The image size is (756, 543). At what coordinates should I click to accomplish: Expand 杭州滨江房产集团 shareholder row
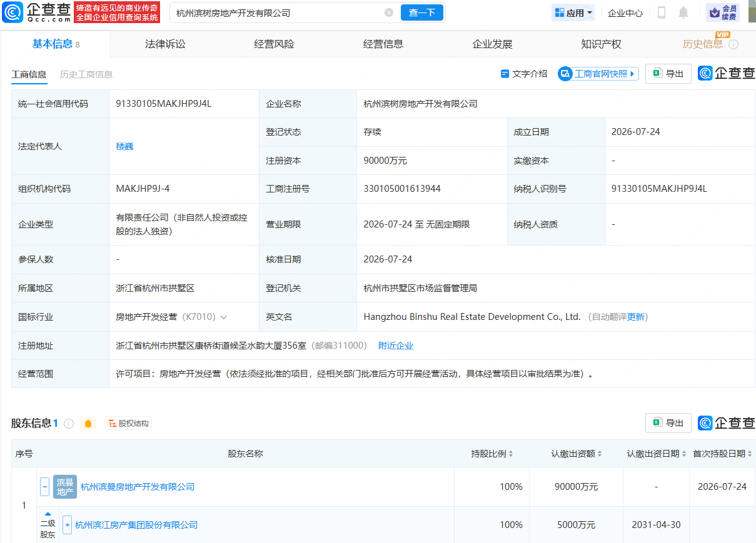point(68,525)
